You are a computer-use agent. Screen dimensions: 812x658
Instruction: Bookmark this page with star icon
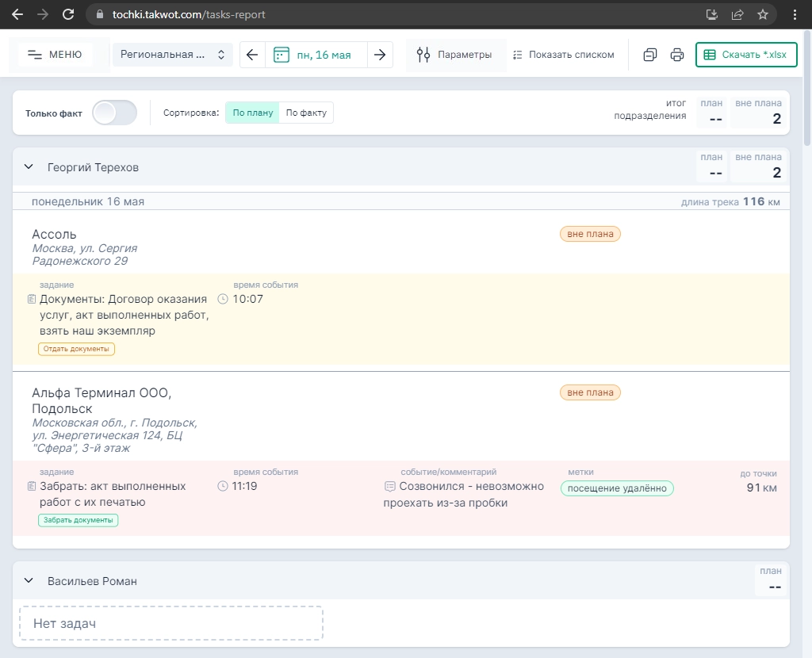(762, 14)
